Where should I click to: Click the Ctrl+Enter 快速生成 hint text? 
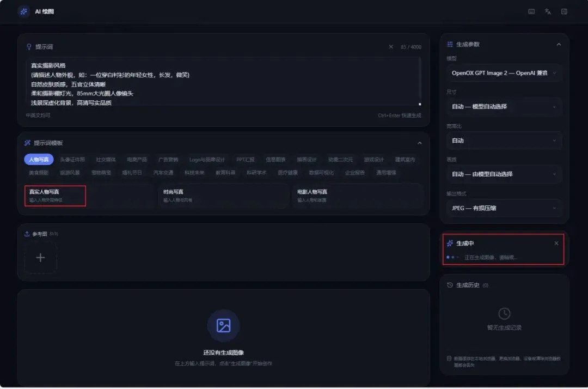click(400, 116)
